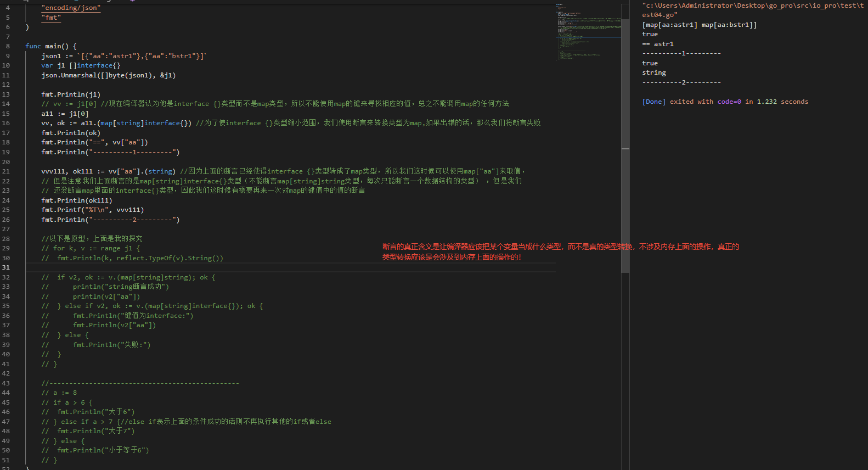The height and width of the screenshot is (470, 868).
Task: Click the fmt.Println(ok111) statement
Action: click(x=77, y=200)
